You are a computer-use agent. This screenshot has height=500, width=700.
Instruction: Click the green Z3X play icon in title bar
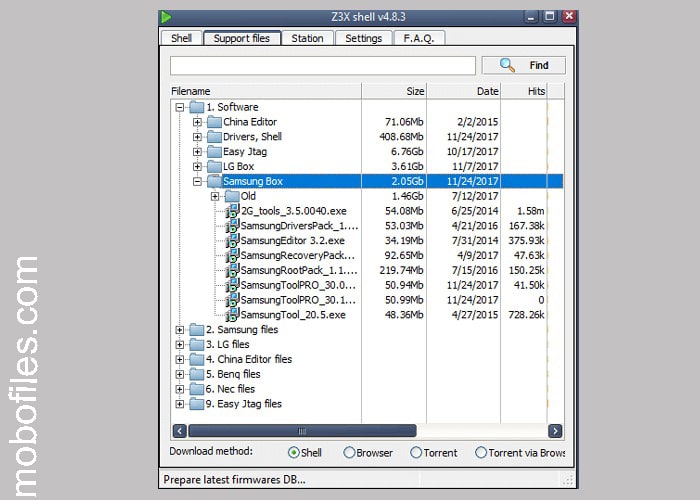pos(166,17)
